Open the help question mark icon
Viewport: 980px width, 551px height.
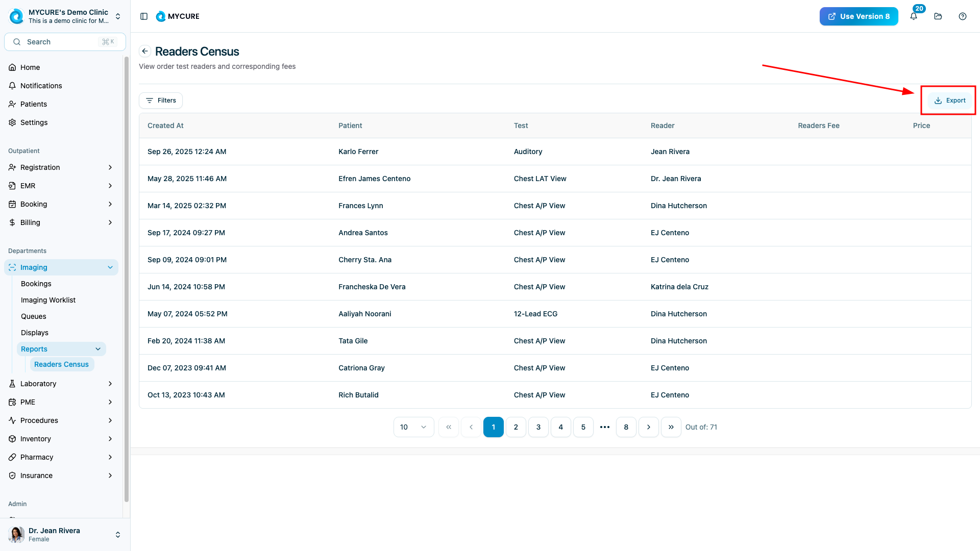click(x=963, y=16)
